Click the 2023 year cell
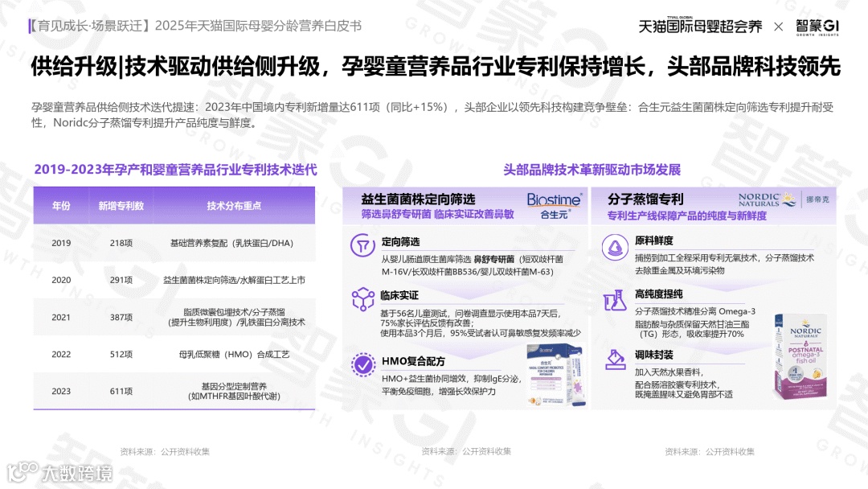This screenshot has width=868, height=489. click(61, 392)
